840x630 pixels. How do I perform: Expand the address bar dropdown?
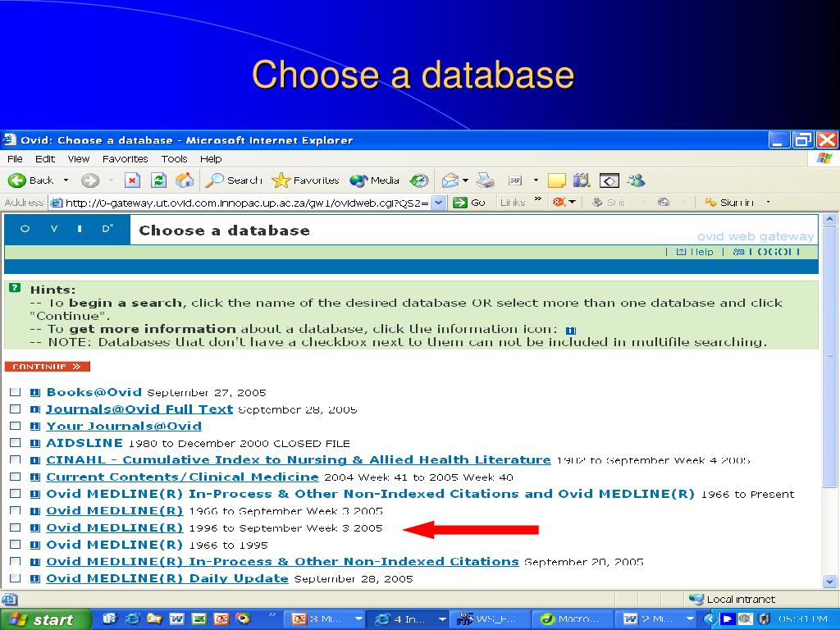[x=439, y=203]
